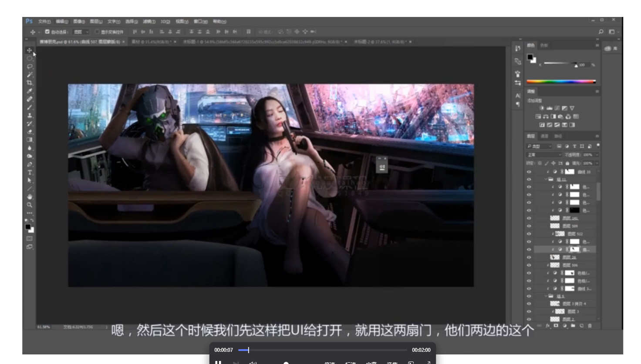
Task: Select the Crop tool
Action: (30, 83)
